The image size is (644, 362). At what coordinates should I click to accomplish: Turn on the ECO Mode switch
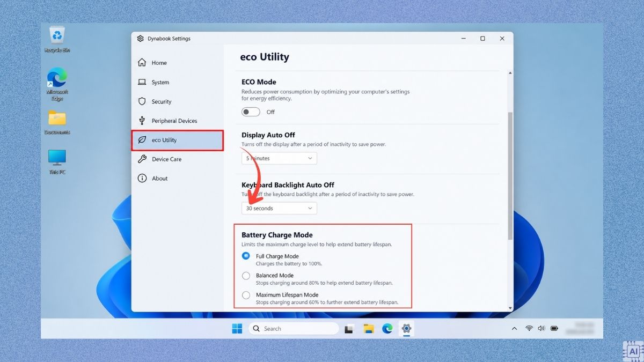click(x=251, y=112)
